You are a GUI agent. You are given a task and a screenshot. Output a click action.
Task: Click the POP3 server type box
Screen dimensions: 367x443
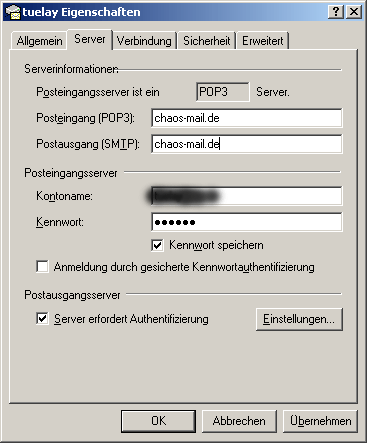(223, 92)
